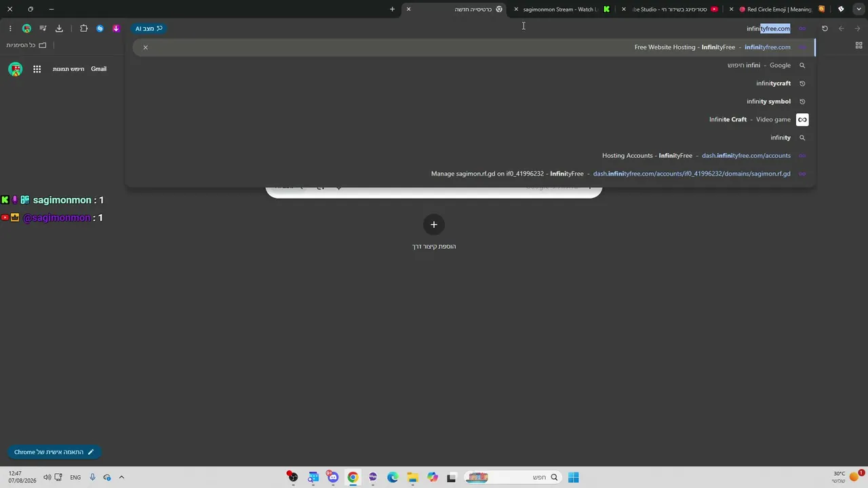Open Chrome from the taskbar
This screenshot has height=488, width=868.
[x=353, y=477]
